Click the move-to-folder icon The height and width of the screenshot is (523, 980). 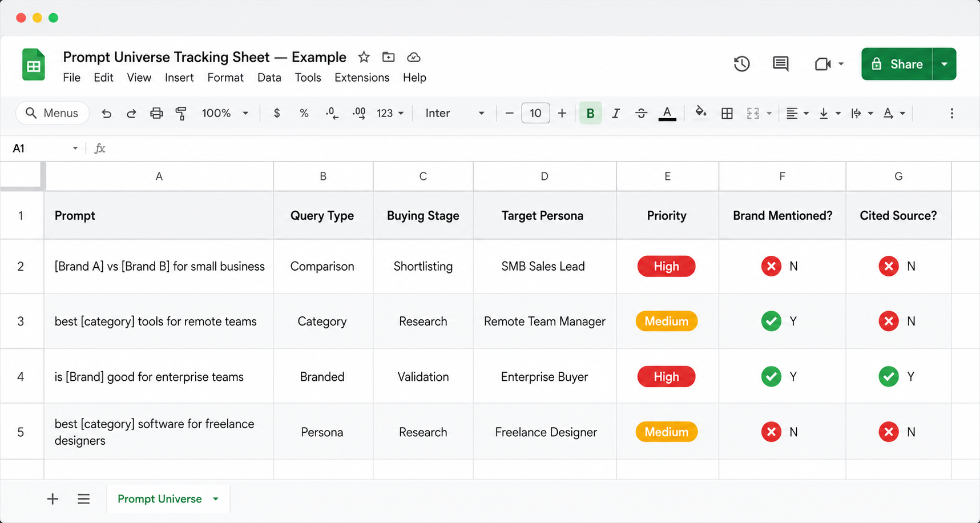(388, 57)
